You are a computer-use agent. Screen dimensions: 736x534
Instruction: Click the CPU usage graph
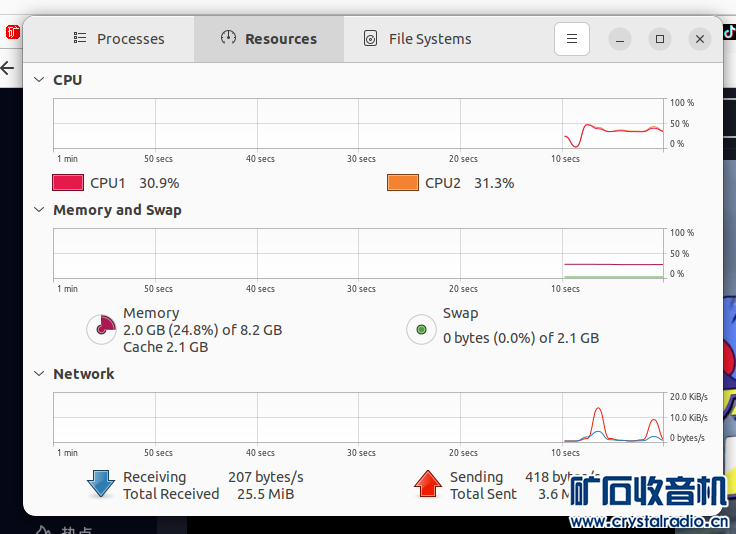click(359, 123)
